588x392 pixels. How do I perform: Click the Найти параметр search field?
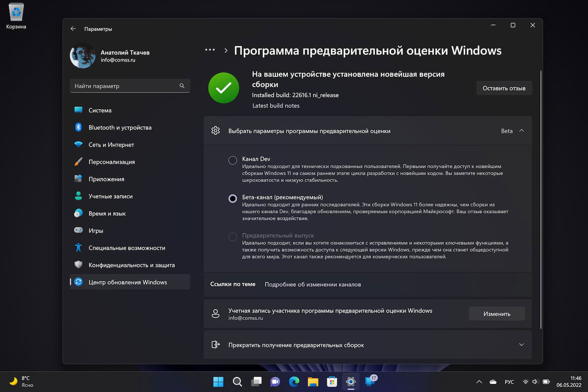click(130, 86)
